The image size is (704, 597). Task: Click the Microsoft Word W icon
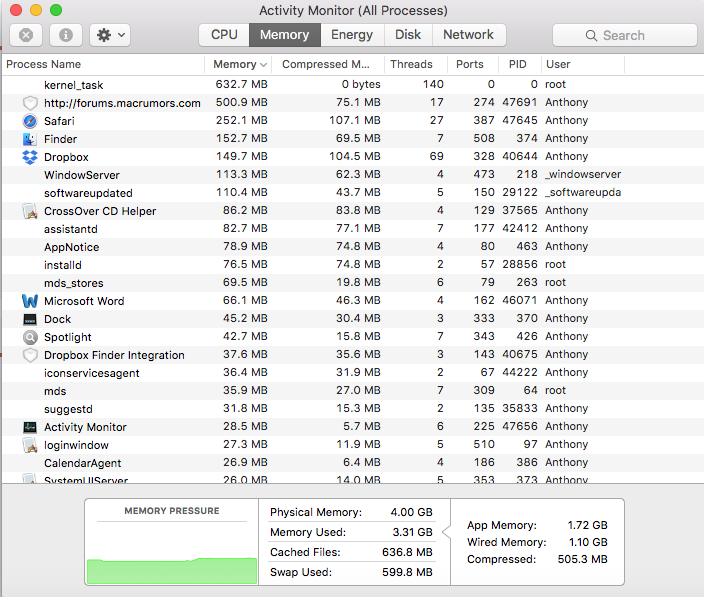point(30,301)
